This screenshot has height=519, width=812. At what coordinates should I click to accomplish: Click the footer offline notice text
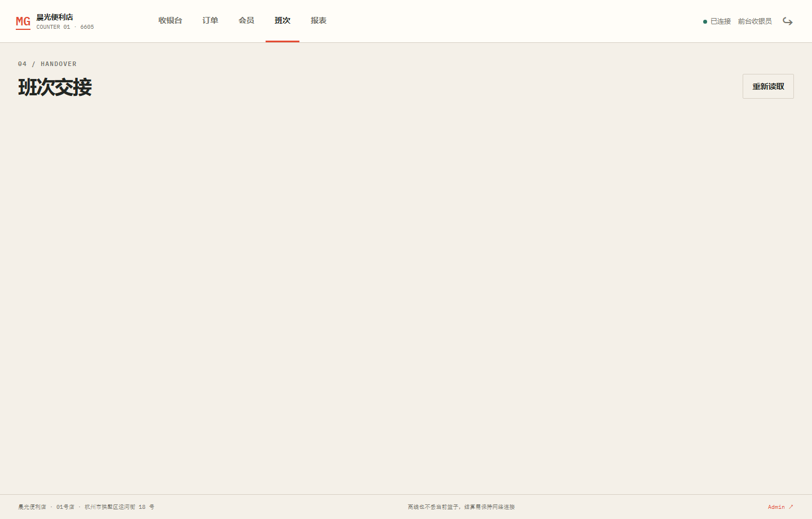(461, 507)
